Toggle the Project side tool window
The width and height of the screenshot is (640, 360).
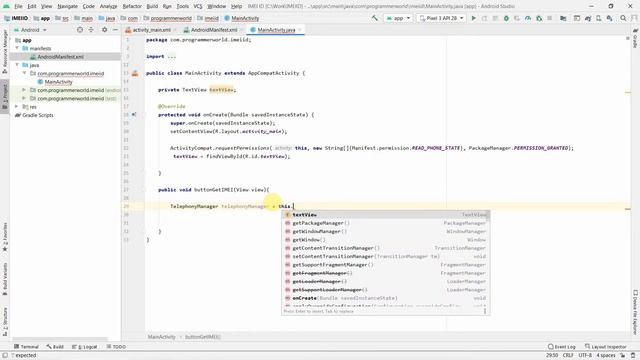point(5,96)
